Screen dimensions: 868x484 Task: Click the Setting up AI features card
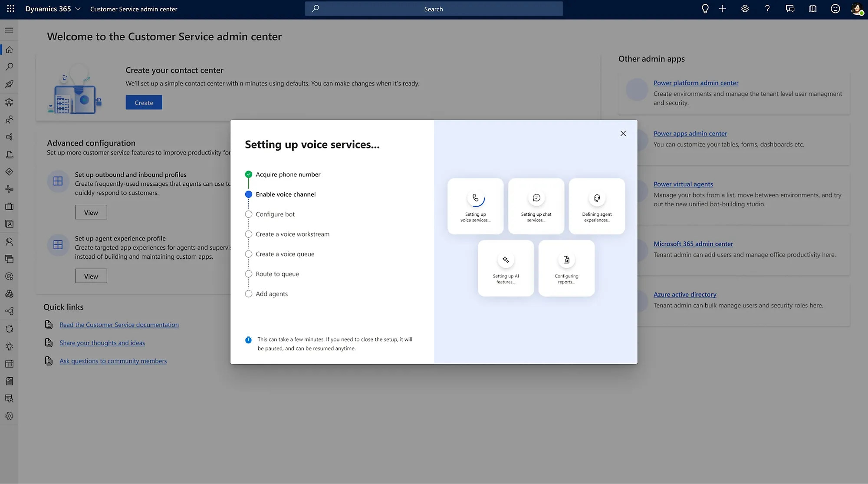pos(506,268)
